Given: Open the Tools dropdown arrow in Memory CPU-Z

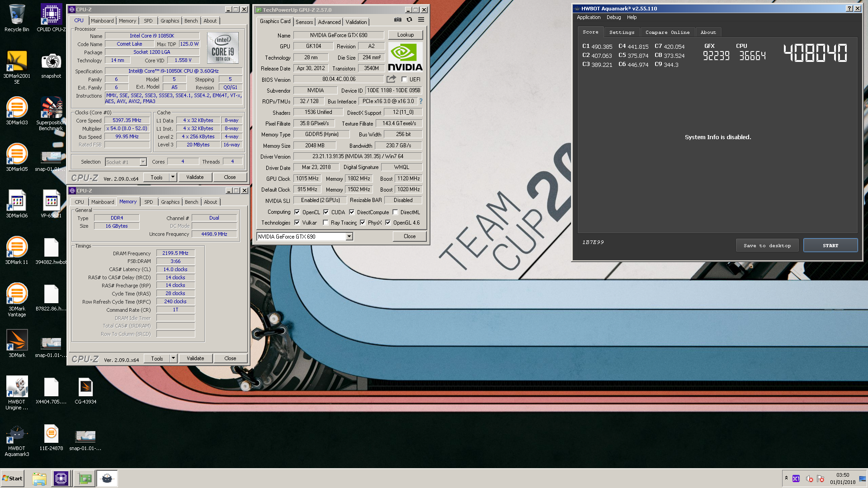Looking at the screenshot, I should pos(173,358).
